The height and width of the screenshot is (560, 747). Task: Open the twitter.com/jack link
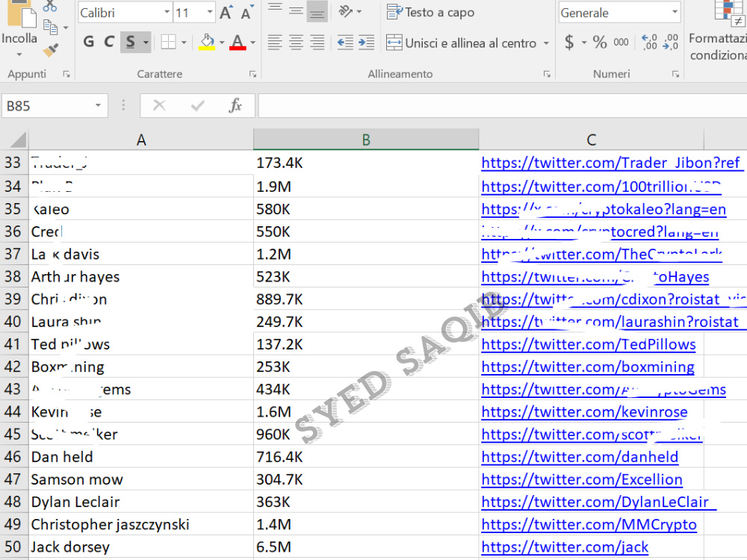point(565,547)
